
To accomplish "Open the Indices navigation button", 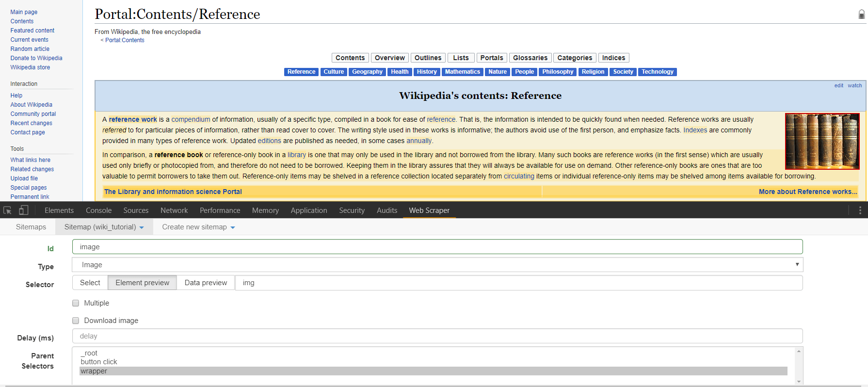I will coord(613,58).
